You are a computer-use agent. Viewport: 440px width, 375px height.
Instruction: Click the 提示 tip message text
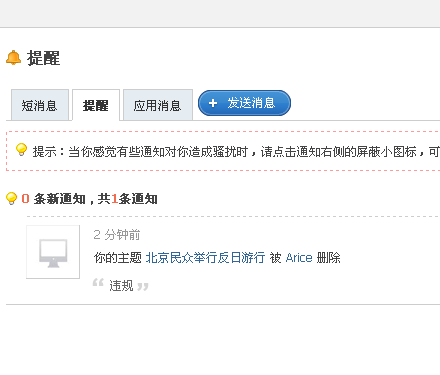236,152
